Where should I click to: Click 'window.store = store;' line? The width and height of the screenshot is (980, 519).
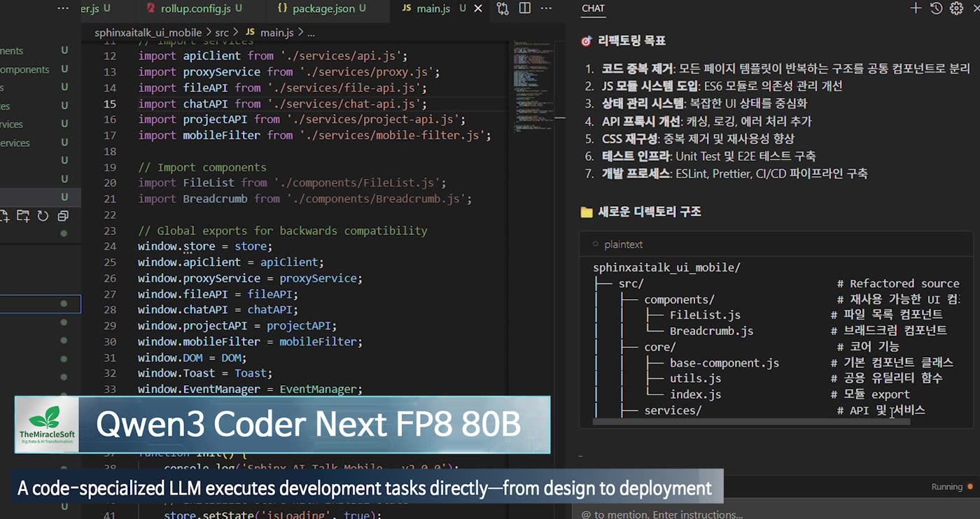point(205,246)
